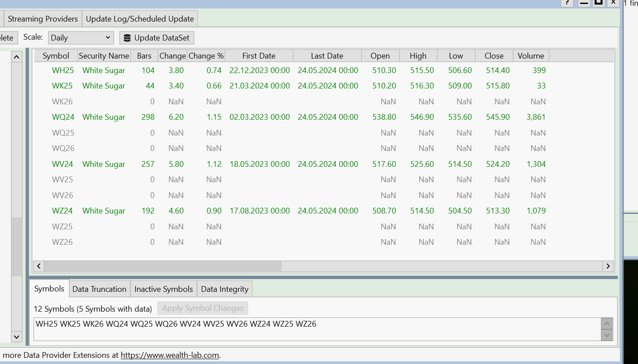Viewport: 638px width, 364px height.
Task: Sort table by Volume column header
Action: point(530,56)
